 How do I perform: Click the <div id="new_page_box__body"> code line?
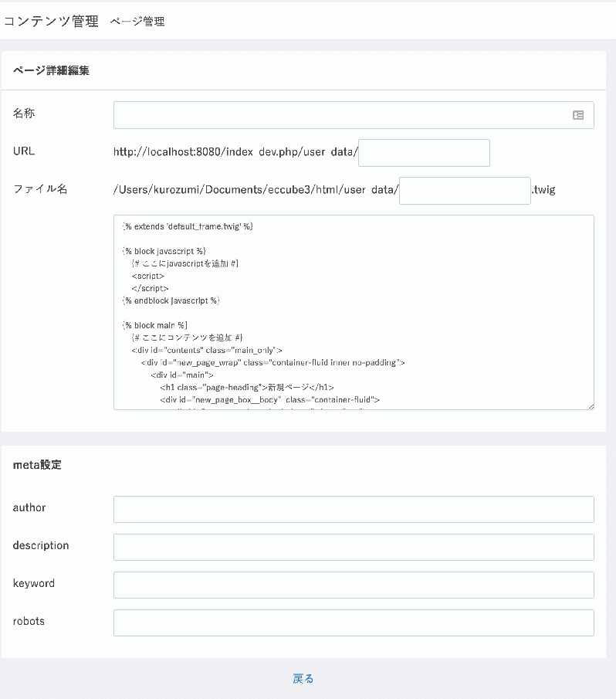pos(270,400)
